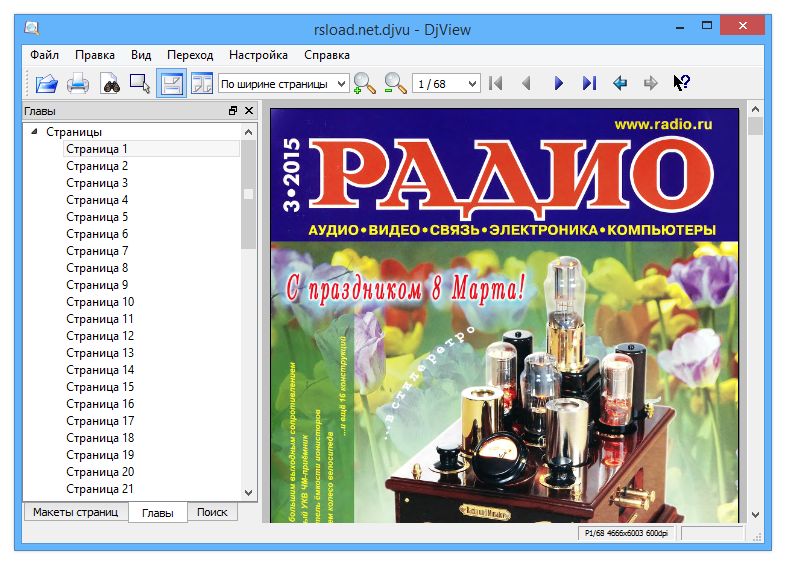Close the Главы side panel
790x564 pixels.
(x=249, y=111)
